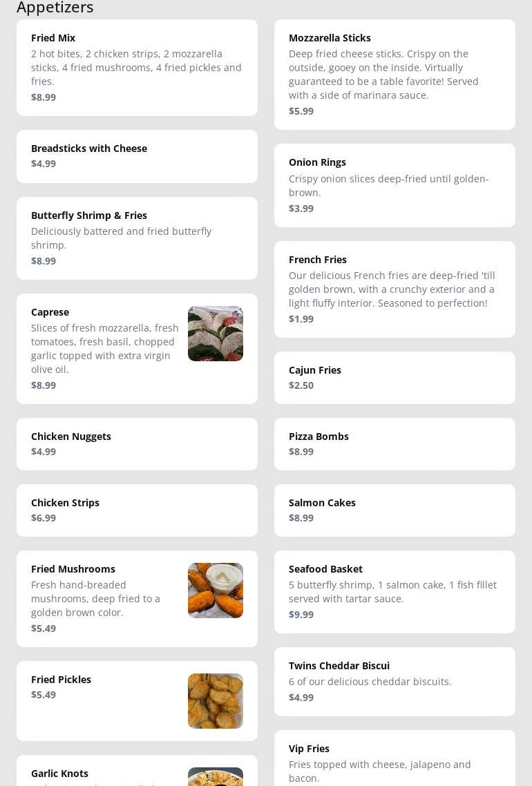Select the Fried Mix appetizer
Viewport: 532px width, 786px height.
[x=137, y=67]
